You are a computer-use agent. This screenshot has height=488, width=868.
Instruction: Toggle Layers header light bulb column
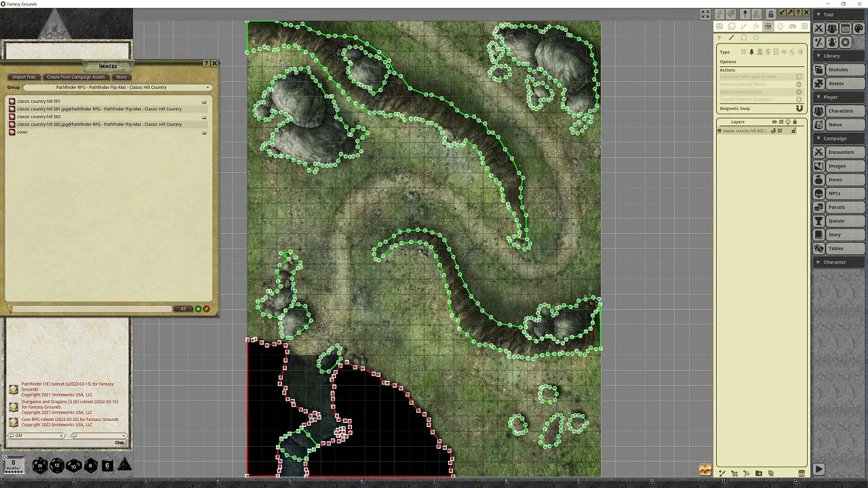click(788, 122)
